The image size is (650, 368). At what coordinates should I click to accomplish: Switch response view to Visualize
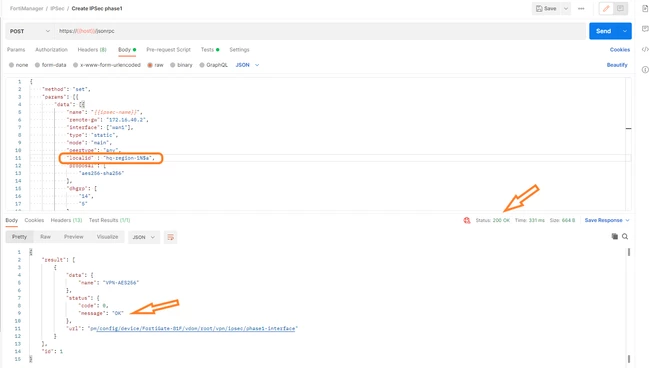pyautogui.click(x=107, y=237)
